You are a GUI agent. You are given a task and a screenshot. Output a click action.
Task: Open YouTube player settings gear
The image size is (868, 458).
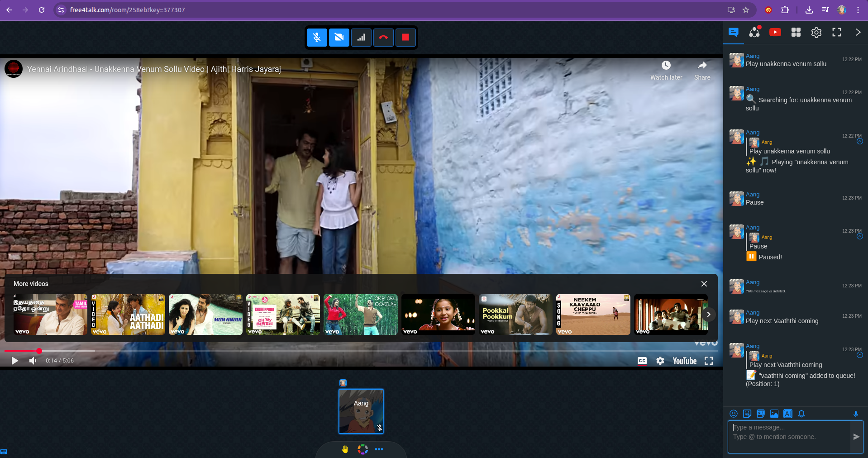[x=660, y=361]
